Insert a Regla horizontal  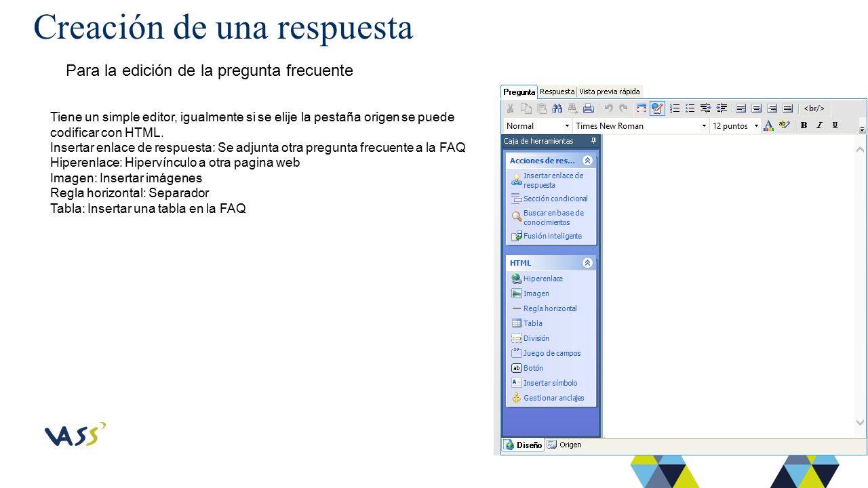pyautogui.click(x=544, y=308)
